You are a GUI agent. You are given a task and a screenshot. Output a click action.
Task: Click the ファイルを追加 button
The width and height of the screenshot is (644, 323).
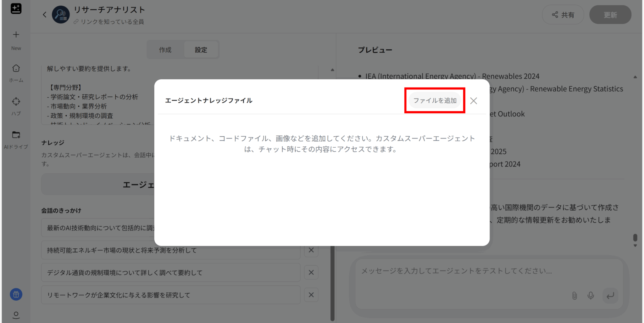click(x=435, y=100)
